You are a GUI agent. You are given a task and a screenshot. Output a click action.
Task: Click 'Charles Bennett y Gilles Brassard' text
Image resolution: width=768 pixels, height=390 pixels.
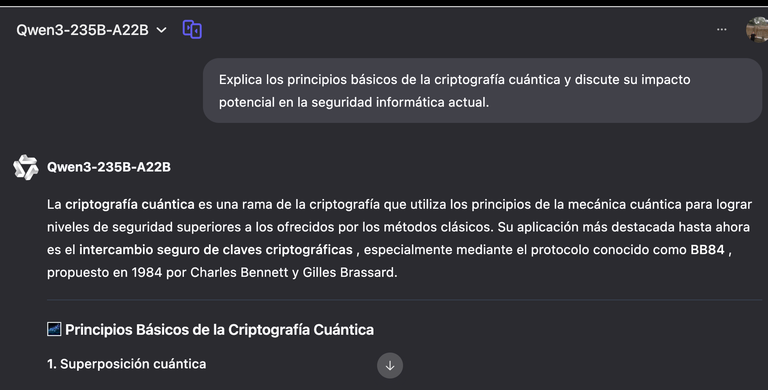[x=293, y=272]
